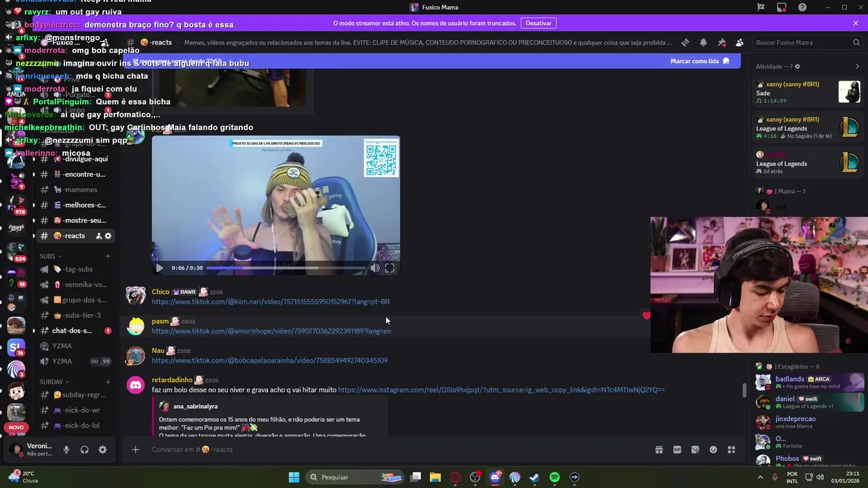Open Windows Start menu
868x488 pixels.
tap(294, 477)
